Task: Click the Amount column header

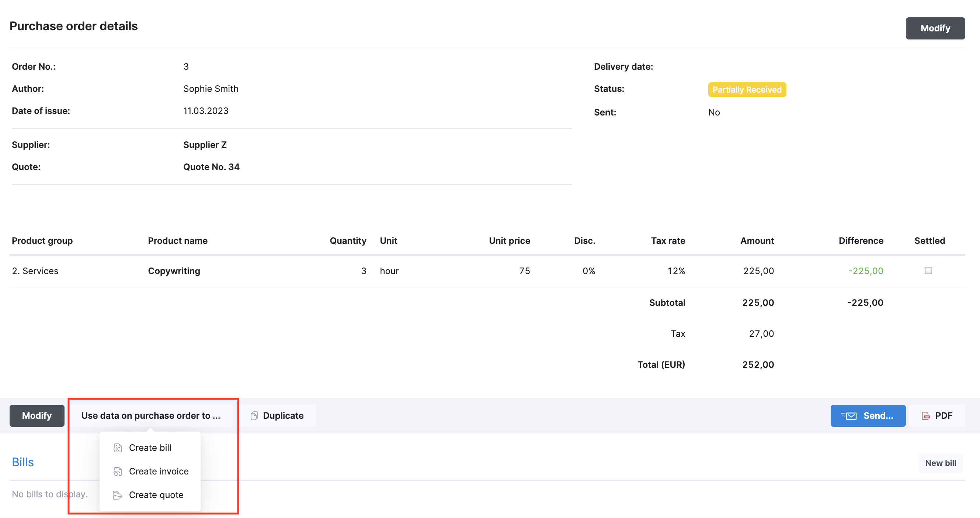Action: coord(757,241)
